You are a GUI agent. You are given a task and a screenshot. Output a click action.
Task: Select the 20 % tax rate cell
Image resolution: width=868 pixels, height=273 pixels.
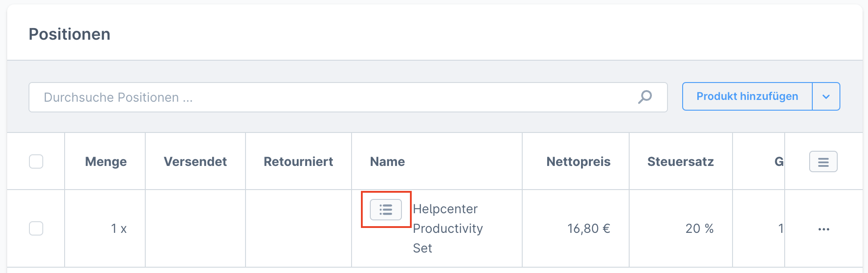(699, 229)
